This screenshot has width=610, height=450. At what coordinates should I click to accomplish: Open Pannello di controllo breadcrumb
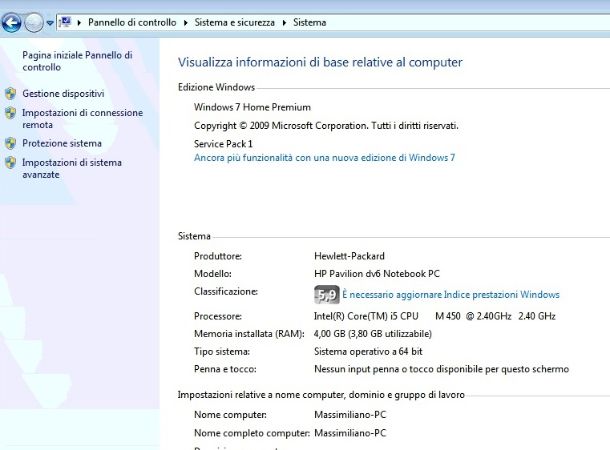click(x=132, y=23)
